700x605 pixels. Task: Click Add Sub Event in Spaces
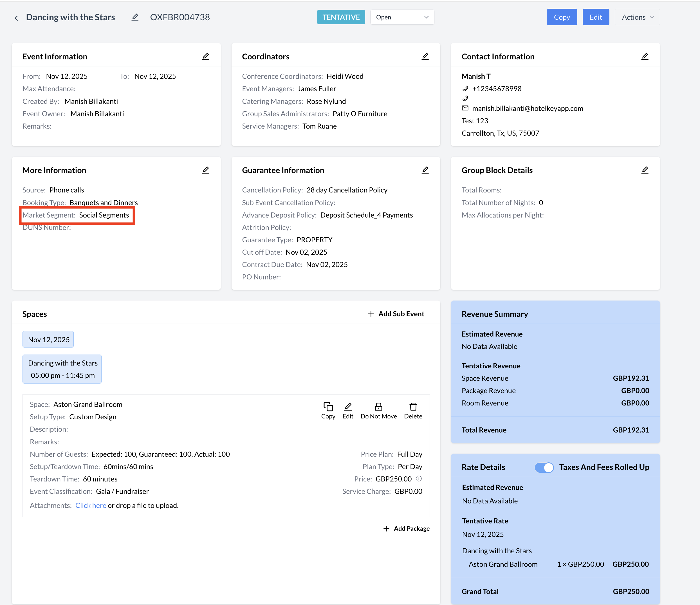[x=396, y=314]
